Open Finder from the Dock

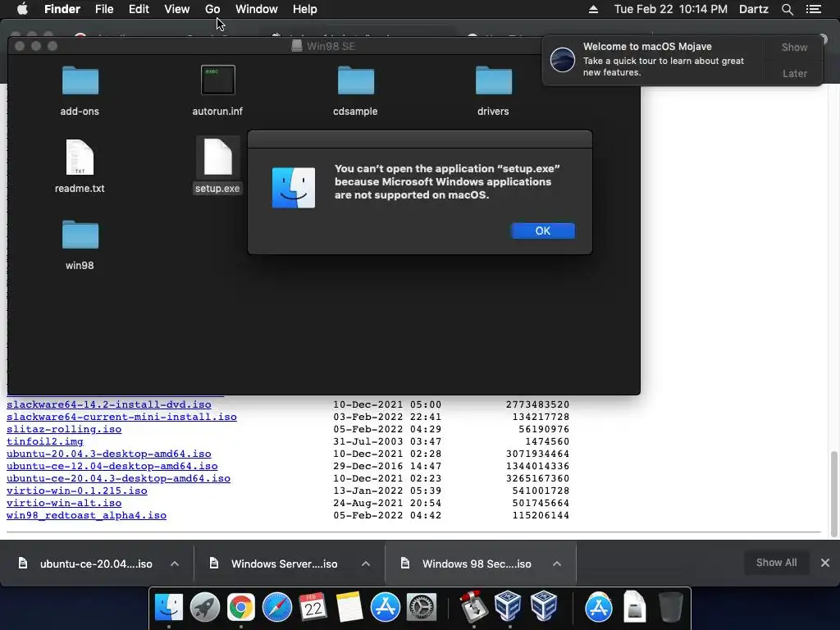pos(169,606)
